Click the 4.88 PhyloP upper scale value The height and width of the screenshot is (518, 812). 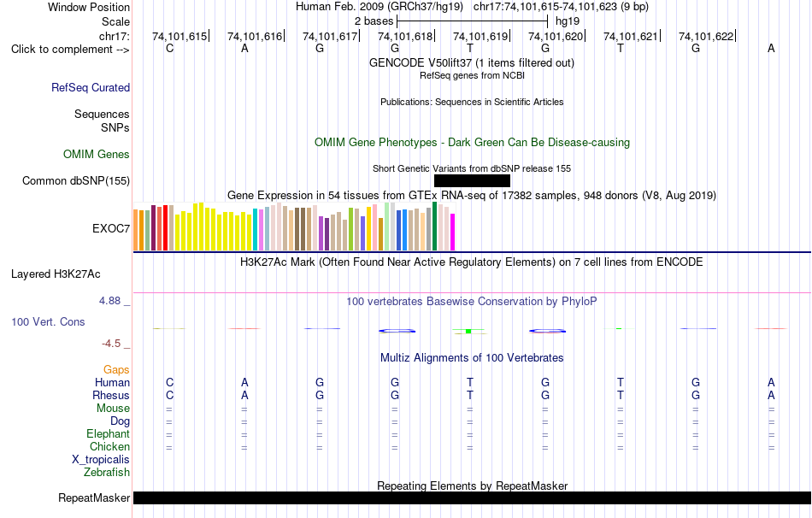[109, 301]
